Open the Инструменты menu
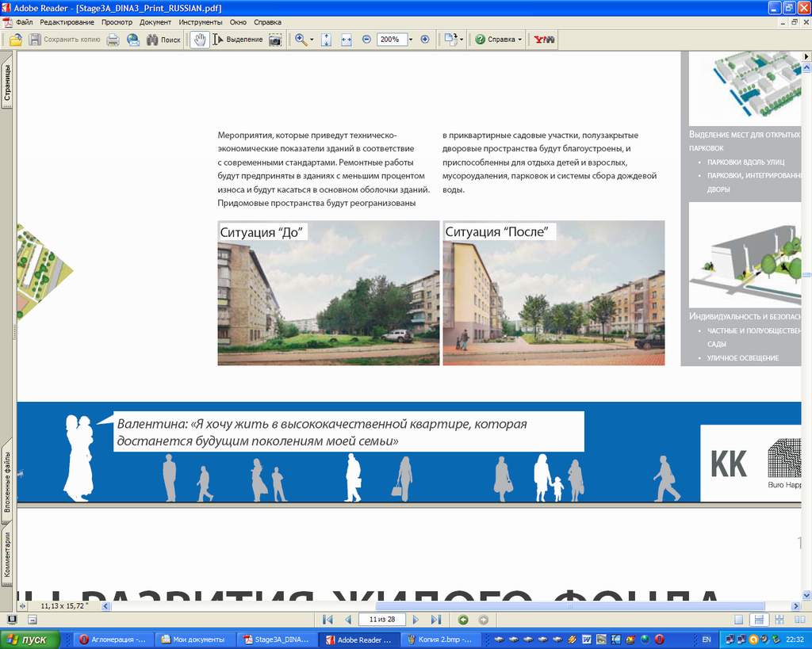 click(x=200, y=22)
